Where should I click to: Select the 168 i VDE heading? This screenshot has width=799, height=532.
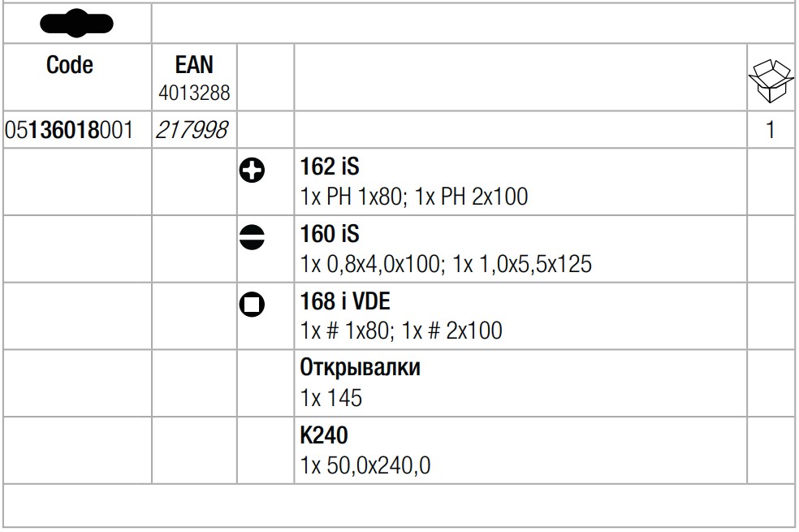coord(345,301)
